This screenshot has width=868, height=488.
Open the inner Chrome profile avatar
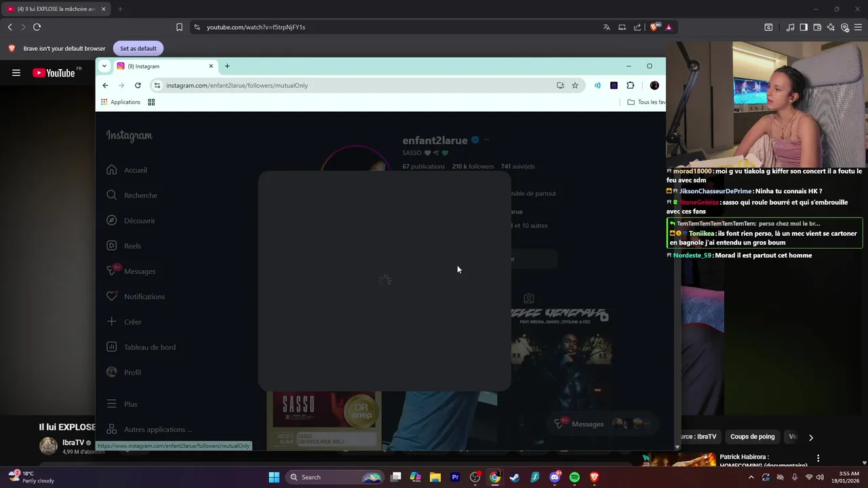pos(654,85)
